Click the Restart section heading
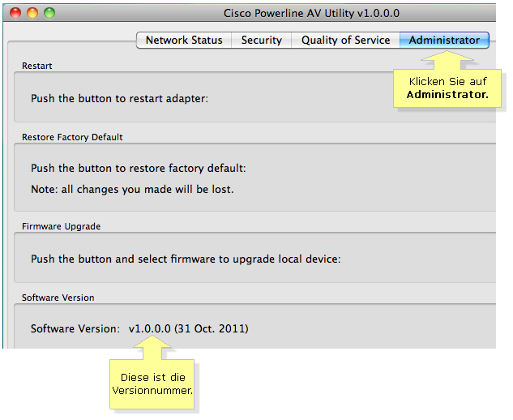This screenshot has height=420, width=513. [37, 66]
